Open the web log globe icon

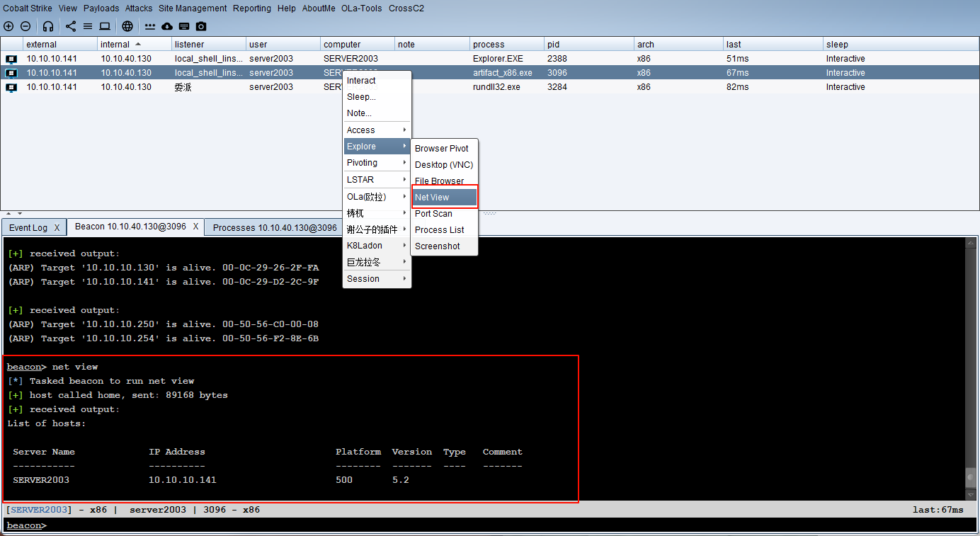127,26
